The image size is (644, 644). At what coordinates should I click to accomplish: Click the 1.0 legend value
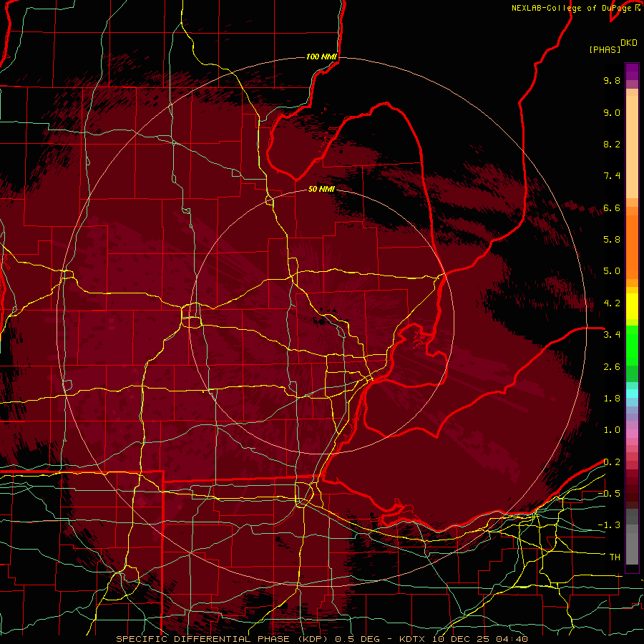pos(612,430)
